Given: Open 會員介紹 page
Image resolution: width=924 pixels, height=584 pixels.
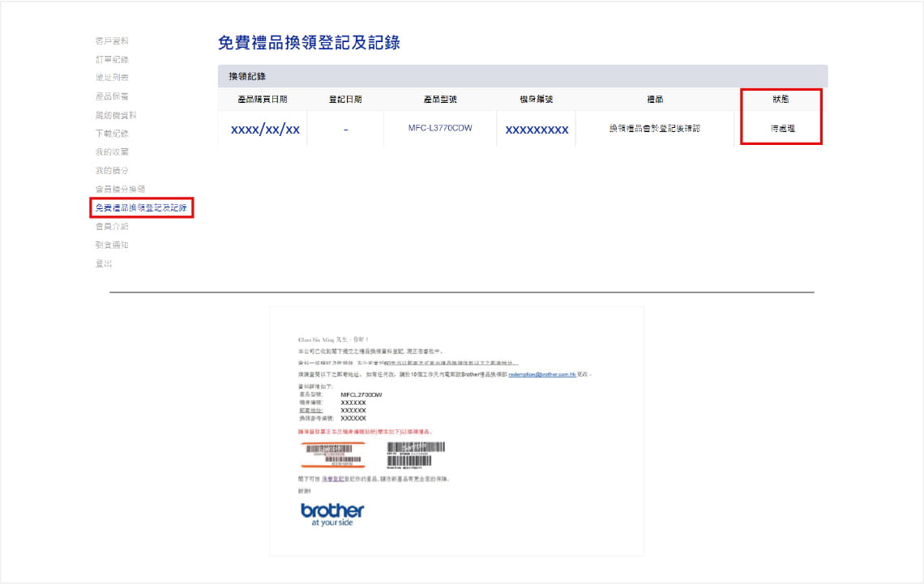Looking at the screenshot, I should [x=112, y=227].
